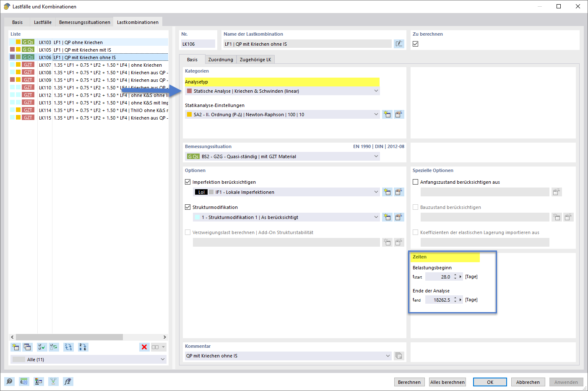Edit the selected static analysis settings
Viewport: 588px width, 391px height.
click(399, 114)
